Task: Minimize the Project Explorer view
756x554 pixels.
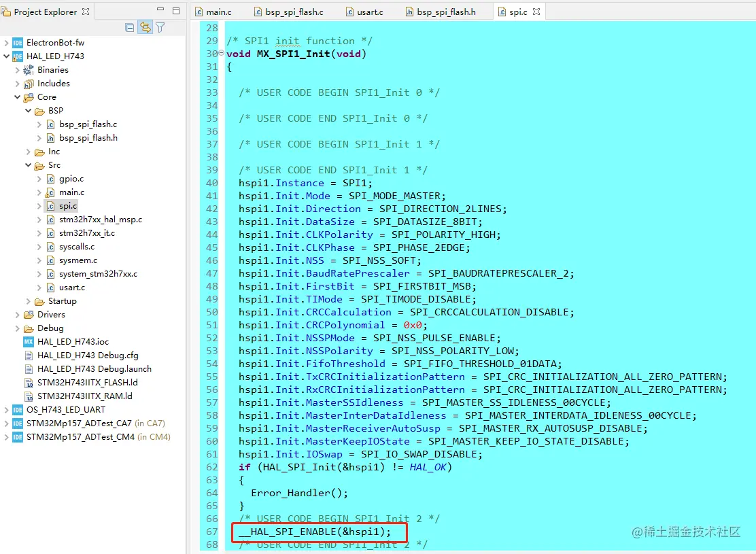Action: pos(160,10)
